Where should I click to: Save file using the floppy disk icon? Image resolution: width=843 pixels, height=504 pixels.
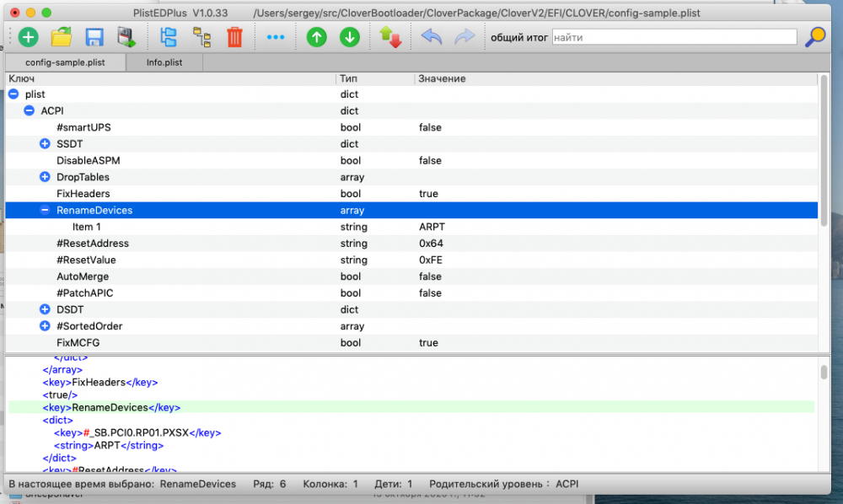[94, 37]
